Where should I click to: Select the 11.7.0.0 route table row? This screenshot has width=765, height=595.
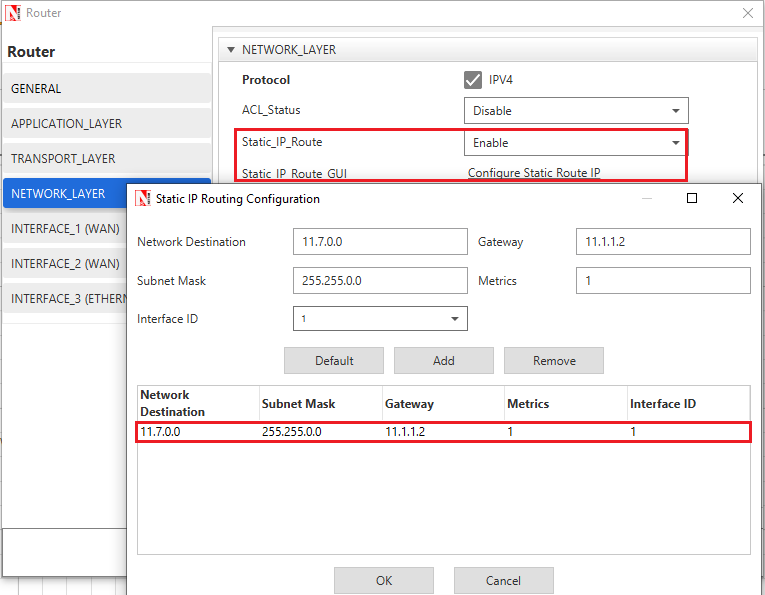click(x=443, y=432)
